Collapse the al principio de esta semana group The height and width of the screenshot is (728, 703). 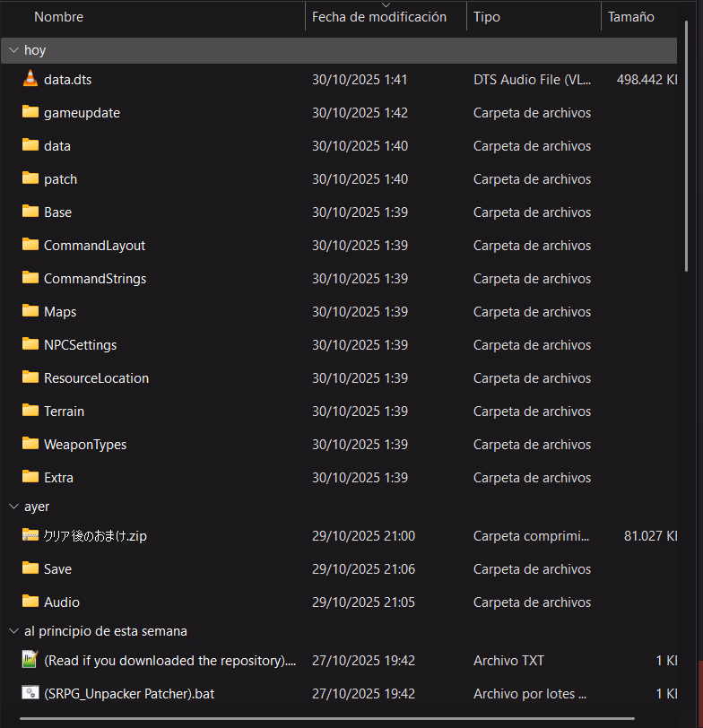coord(13,631)
